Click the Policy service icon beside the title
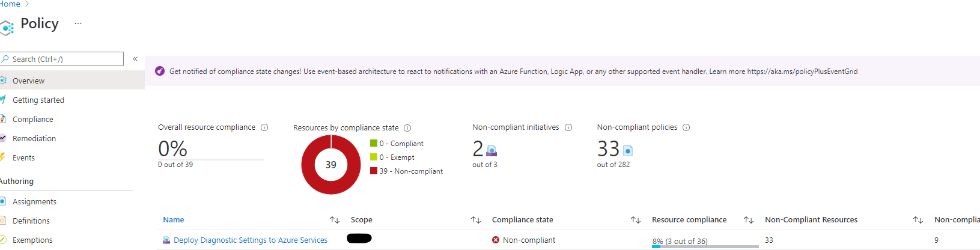Image resolution: width=980 pixels, height=250 pixels. click(7, 28)
